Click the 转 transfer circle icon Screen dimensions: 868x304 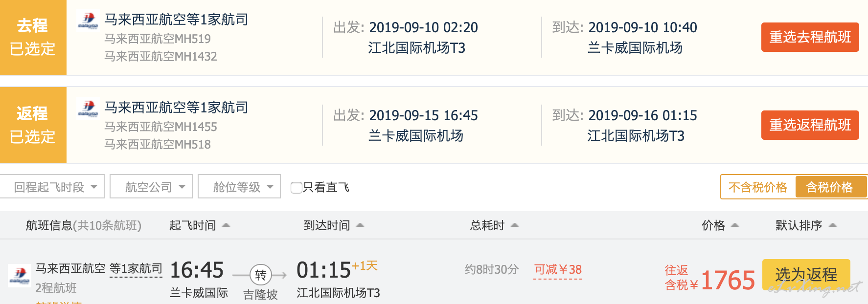tap(261, 275)
